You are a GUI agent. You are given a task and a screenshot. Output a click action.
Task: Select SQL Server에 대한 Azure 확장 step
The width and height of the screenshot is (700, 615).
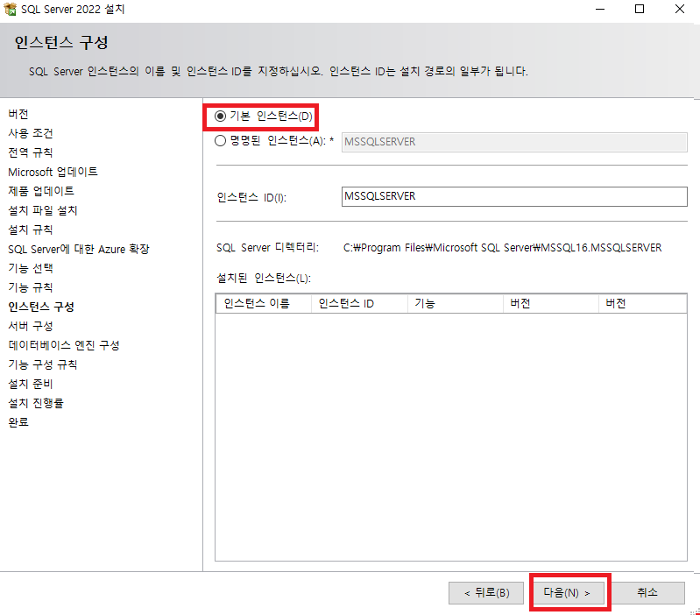pos(79,249)
